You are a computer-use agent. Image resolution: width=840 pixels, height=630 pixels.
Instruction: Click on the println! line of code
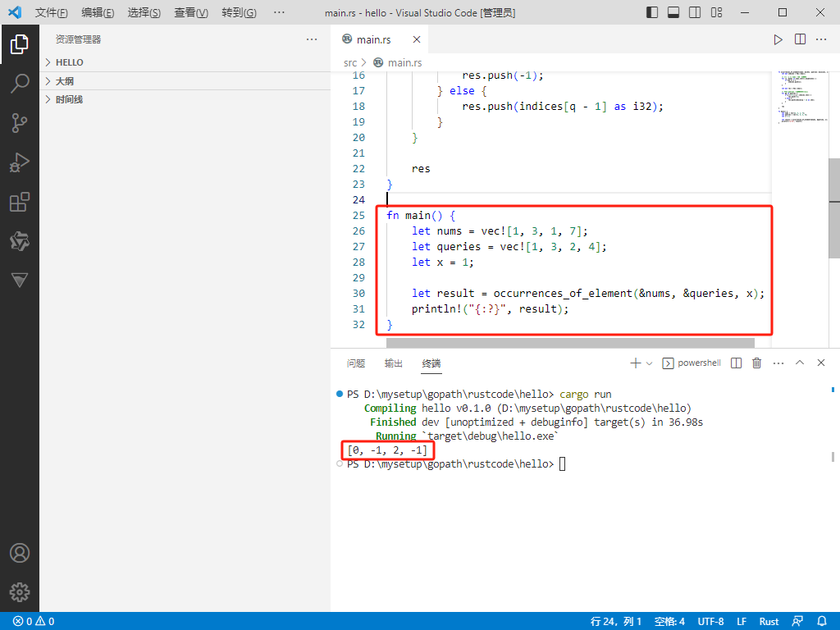point(490,309)
